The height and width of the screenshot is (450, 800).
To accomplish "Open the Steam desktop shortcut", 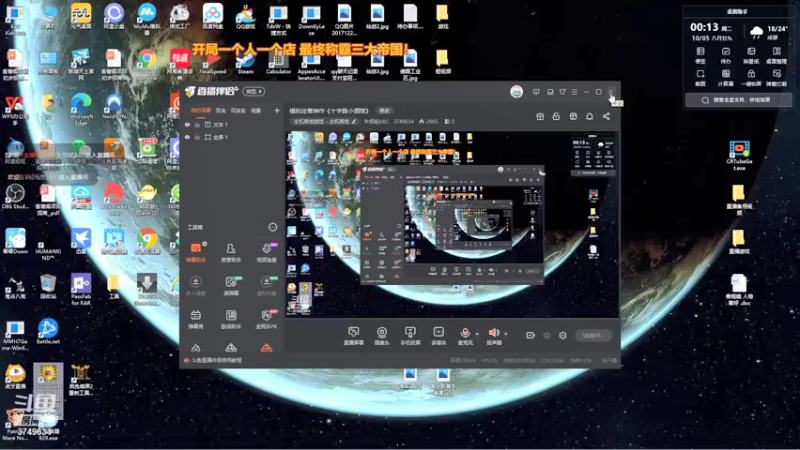I will (x=245, y=63).
